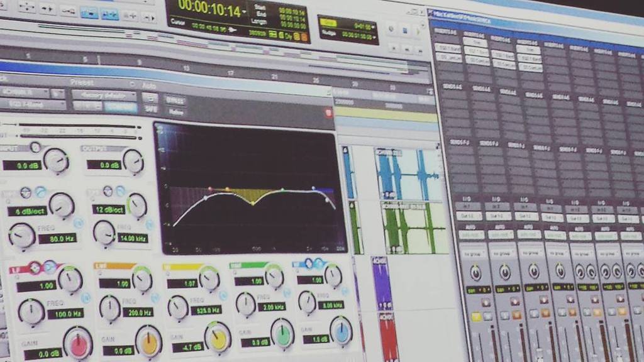Click the MF gain yellow knob
The height and width of the screenshot is (362, 644).
218,337
